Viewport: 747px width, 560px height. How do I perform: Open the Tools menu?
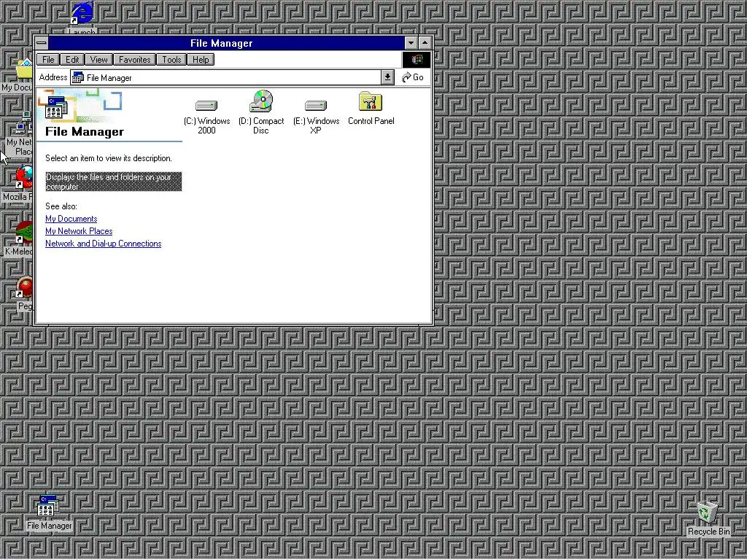click(171, 60)
